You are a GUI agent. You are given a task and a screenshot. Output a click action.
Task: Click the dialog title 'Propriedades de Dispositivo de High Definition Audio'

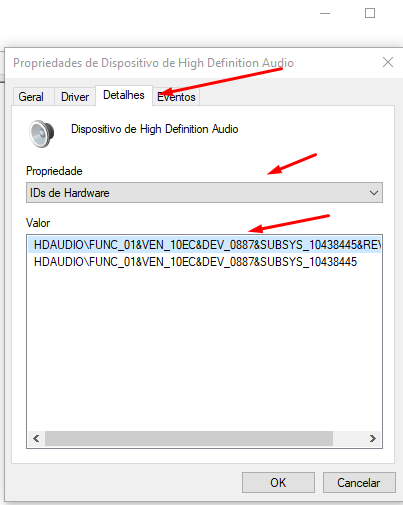pyautogui.click(x=153, y=63)
